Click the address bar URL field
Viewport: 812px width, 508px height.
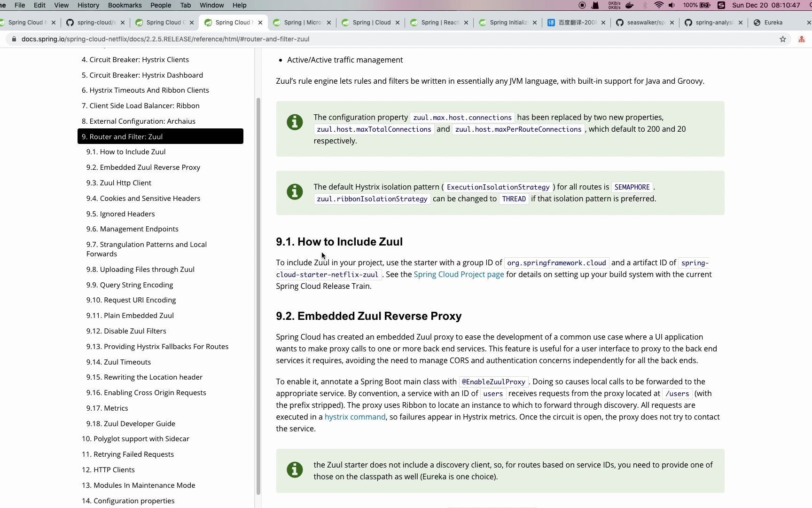395,39
